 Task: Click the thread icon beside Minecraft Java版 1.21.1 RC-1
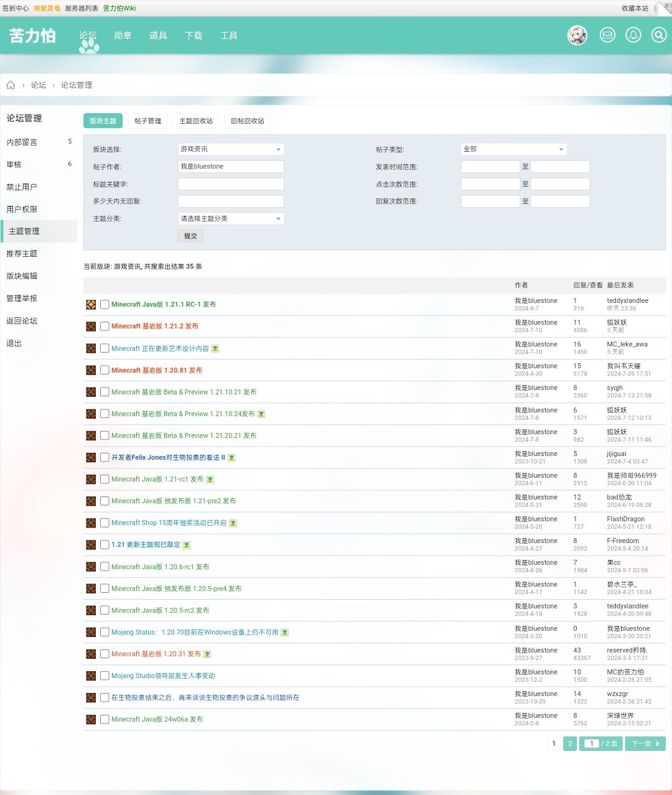pos(91,305)
